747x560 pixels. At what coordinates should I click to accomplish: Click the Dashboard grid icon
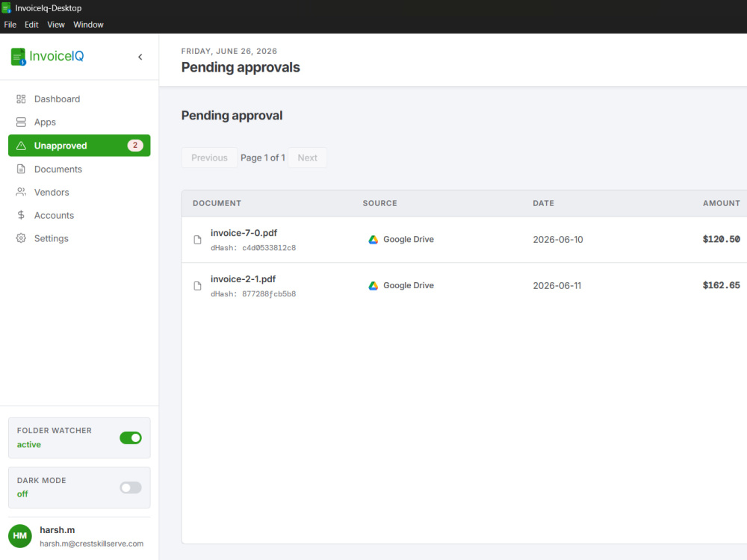pyautogui.click(x=21, y=99)
